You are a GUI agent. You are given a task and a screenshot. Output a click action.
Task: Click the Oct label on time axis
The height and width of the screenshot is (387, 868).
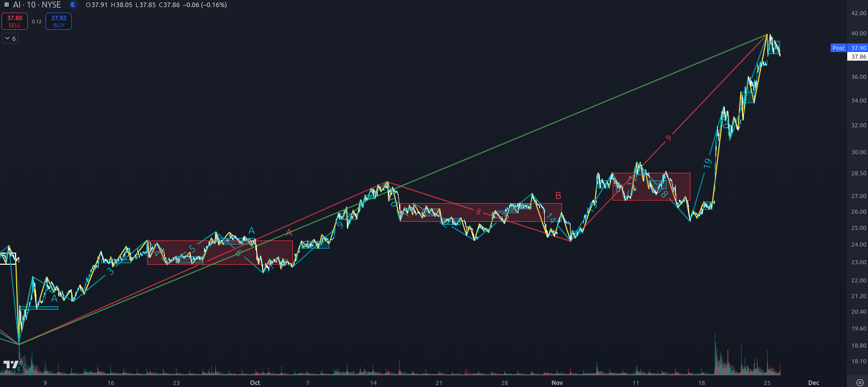[255, 382]
